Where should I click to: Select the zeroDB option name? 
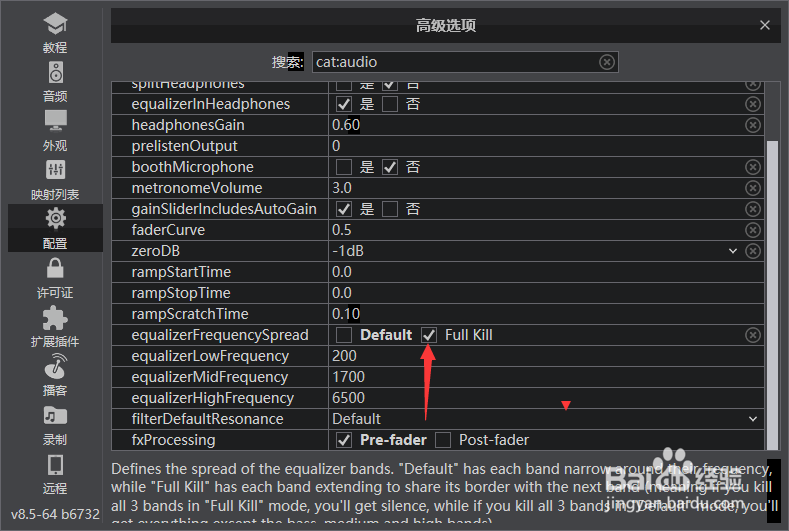[x=155, y=251]
